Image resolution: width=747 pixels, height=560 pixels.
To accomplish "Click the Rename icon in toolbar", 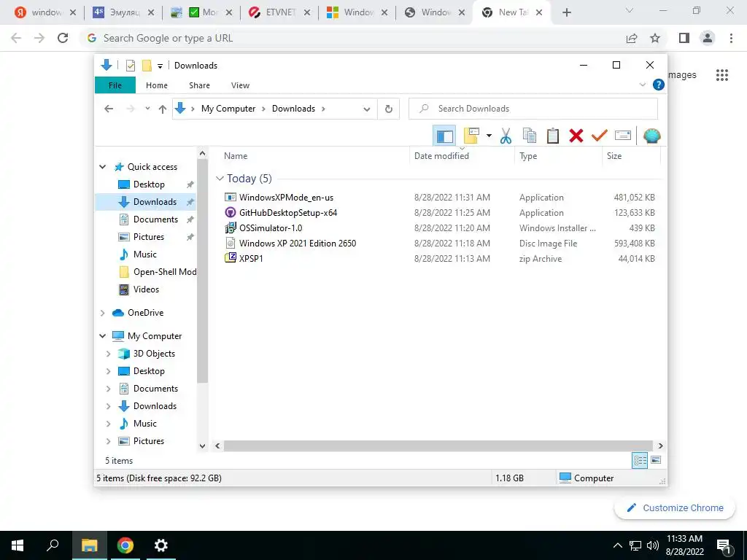I will click(x=623, y=136).
